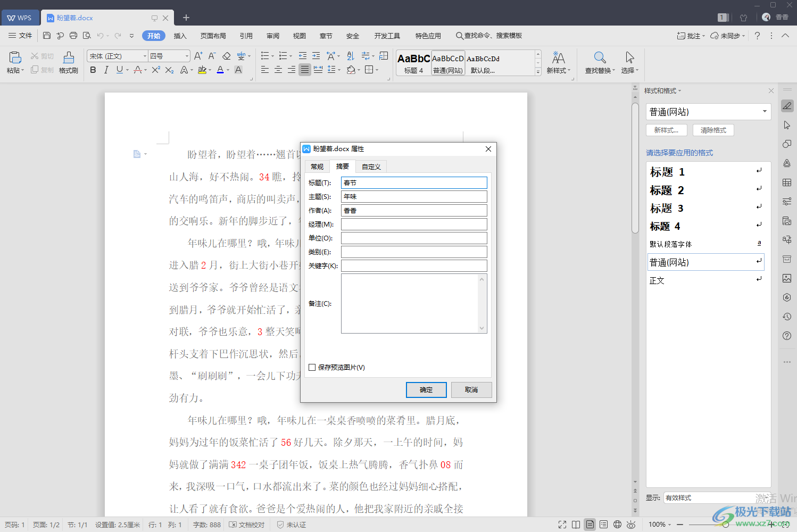Align text right

tap(292, 70)
